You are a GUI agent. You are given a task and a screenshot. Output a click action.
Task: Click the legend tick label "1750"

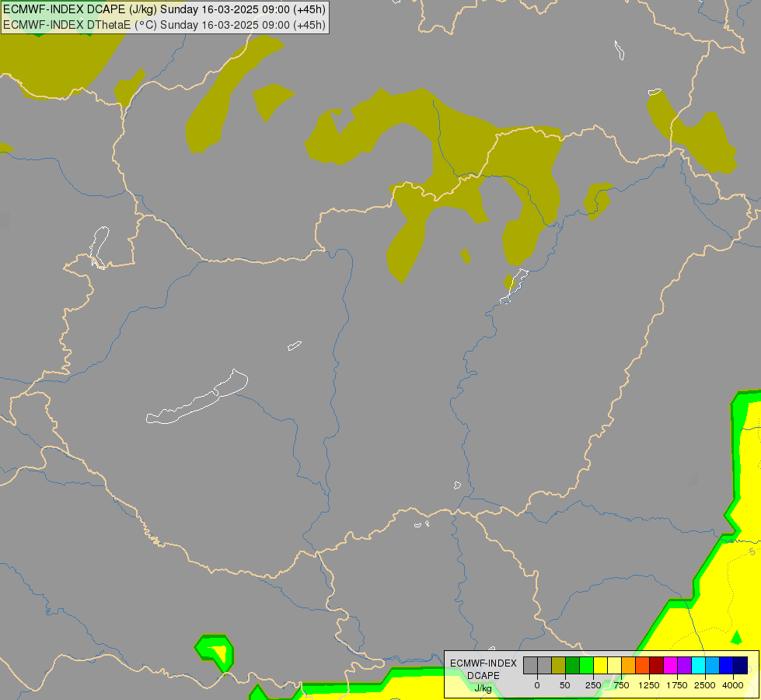[677, 685]
